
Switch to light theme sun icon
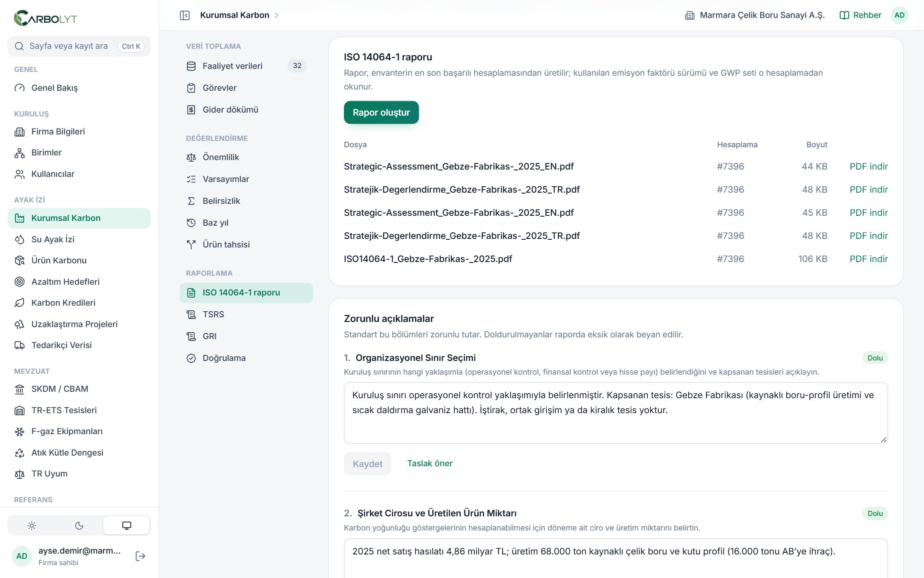(x=32, y=525)
